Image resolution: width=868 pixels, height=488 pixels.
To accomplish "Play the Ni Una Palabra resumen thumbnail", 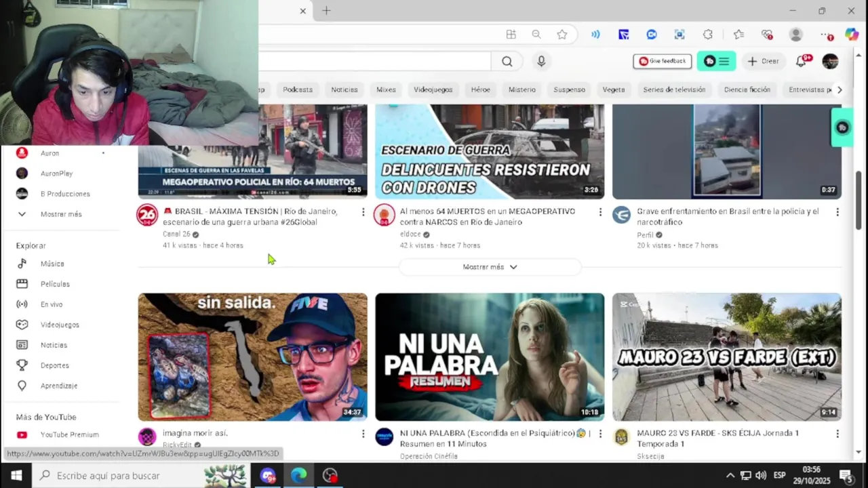I will pyautogui.click(x=490, y=357).
